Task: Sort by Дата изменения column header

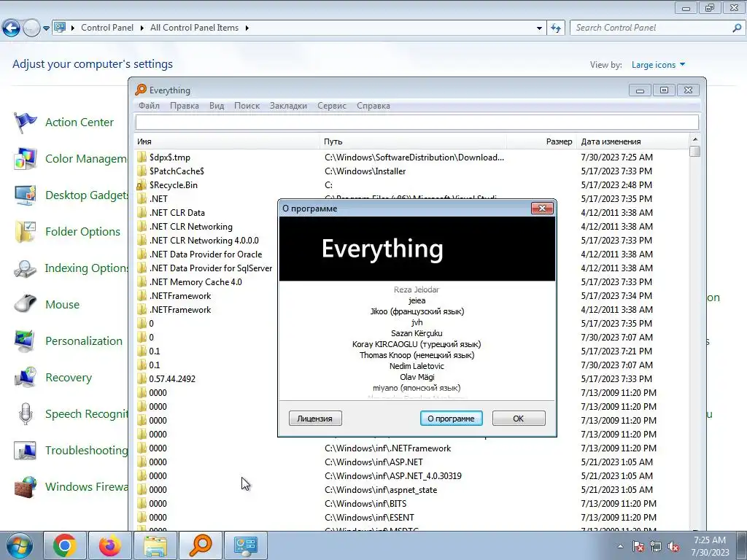Action: pyautogui.click(x=632, y=141)
